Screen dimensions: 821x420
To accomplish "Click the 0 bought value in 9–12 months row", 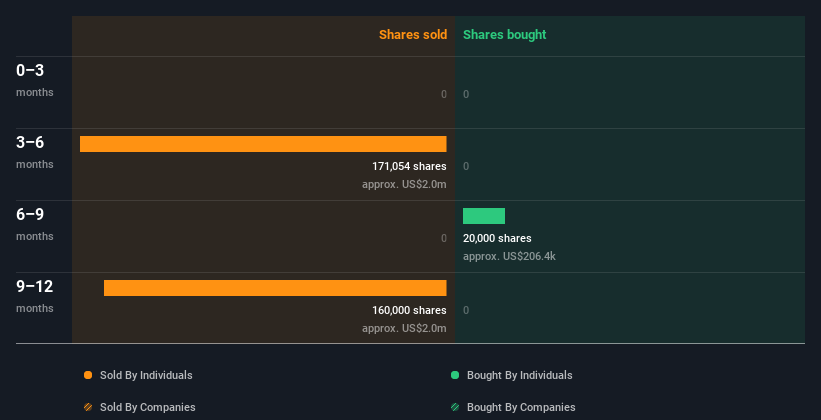I will pyautogui.click(x=466, y=310).
